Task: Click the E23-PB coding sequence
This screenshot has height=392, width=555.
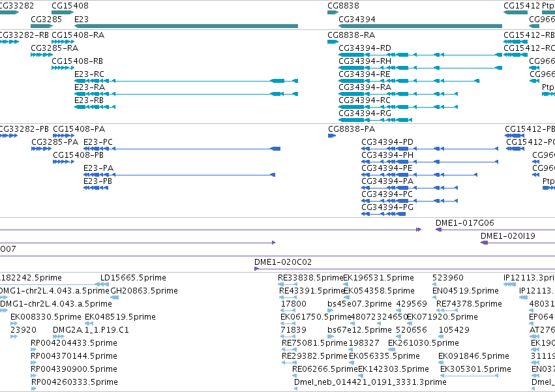Action: 96,188
